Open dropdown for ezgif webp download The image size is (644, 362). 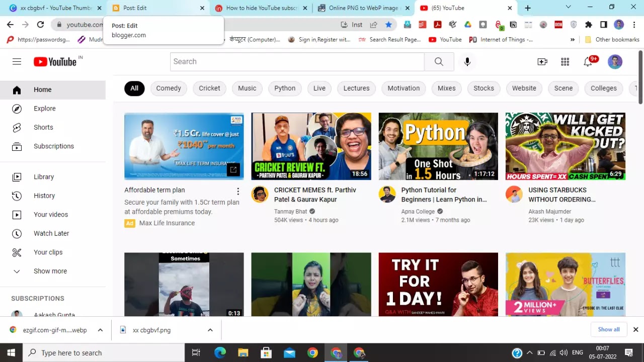(100, 330)
